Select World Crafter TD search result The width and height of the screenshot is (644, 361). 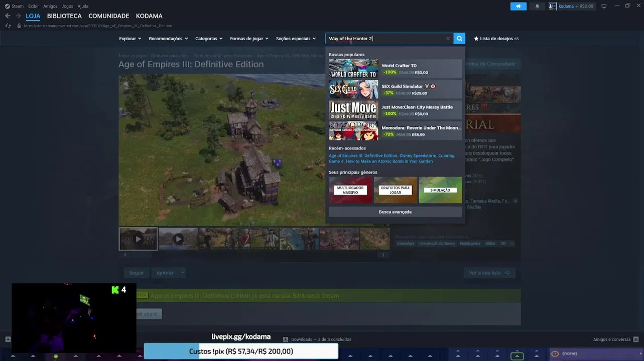point(395,69)
